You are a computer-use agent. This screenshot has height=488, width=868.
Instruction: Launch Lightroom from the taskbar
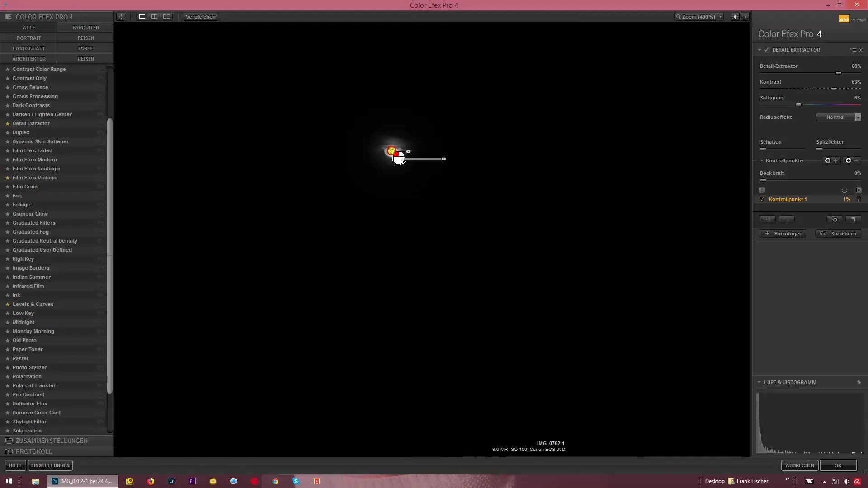pyautogui.click(x=171, y=481)
